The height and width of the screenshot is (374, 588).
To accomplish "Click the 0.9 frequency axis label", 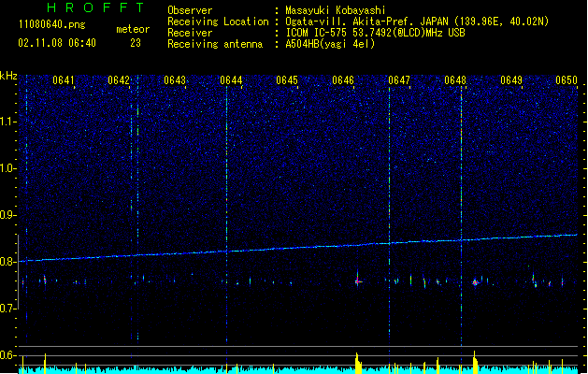I will click(x=8, y=215).
